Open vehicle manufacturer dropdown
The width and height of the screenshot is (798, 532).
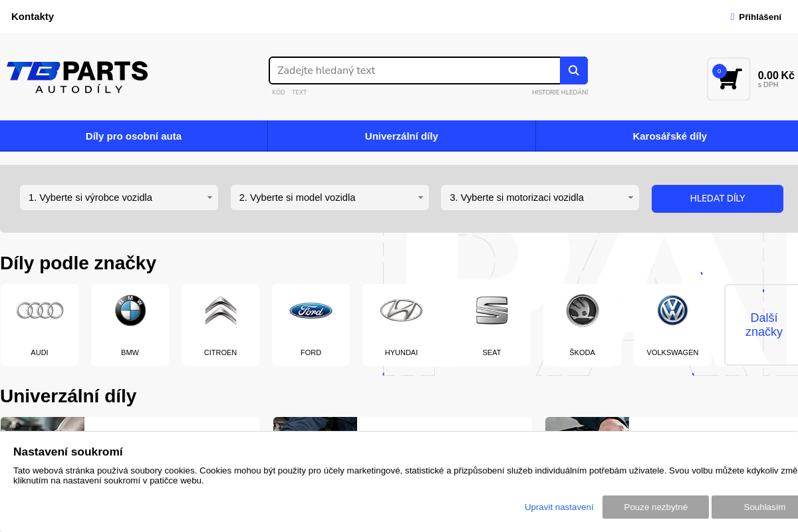click(x=119, y=198)
